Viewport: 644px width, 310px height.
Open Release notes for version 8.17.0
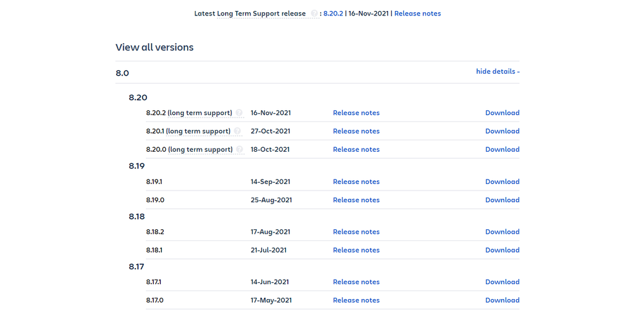tap(356, 300)
